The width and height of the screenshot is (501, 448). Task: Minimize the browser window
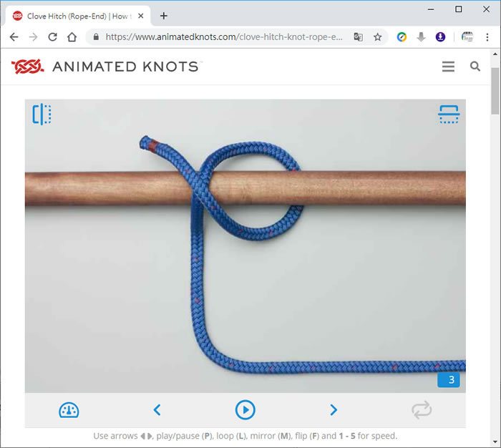point(431,9)
